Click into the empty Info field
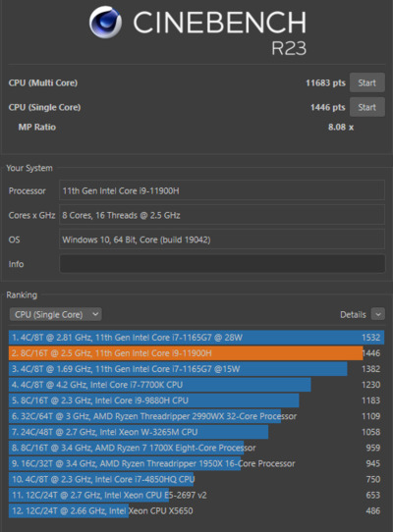Screen dimensions: 393x532 click(222, 264)
